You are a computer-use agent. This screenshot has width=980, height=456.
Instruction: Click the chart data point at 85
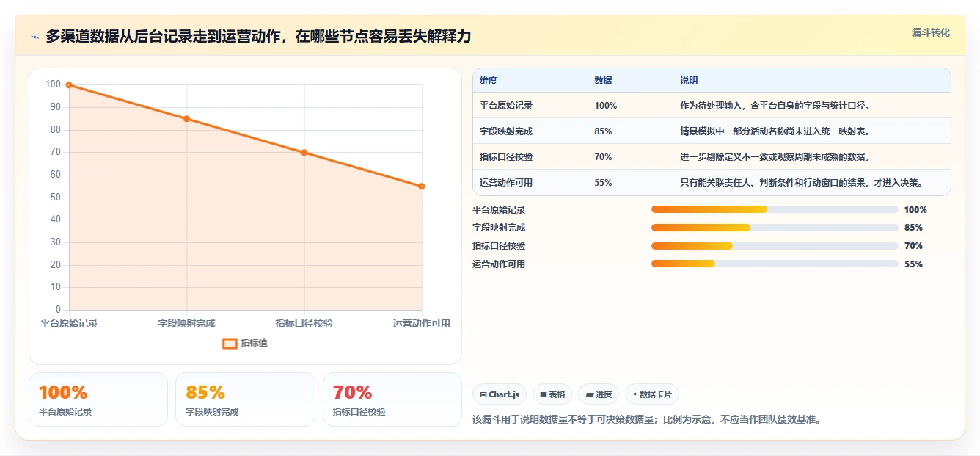click(x=186, y=119)
